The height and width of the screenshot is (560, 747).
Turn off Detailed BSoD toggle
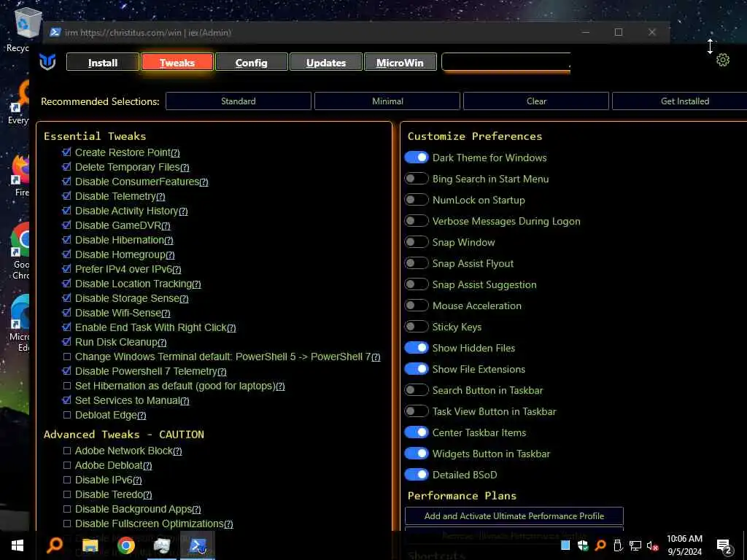click(417, 475)
